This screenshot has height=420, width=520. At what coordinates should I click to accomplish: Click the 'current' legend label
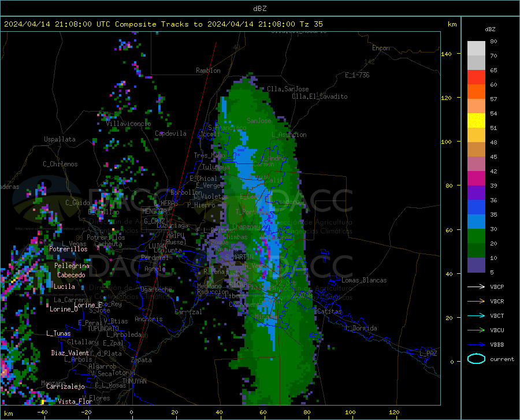502,359
